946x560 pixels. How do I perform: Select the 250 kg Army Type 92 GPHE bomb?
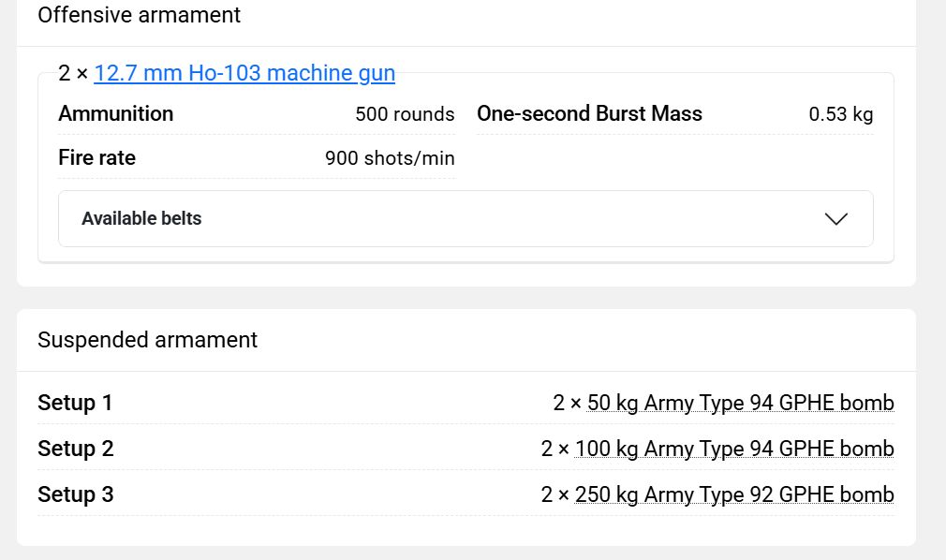734,494
